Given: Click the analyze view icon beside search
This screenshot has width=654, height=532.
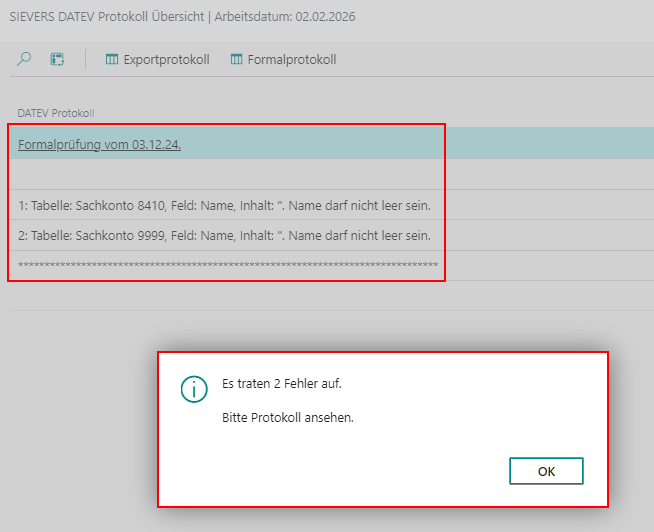Looking at the screenshot, I should coord(57,59).
